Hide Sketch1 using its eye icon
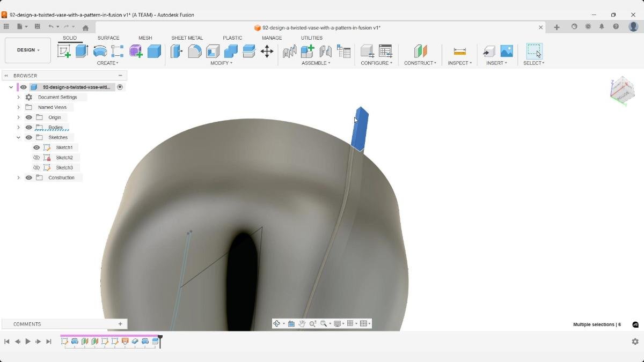Screen dimensions: 644x362 [36, 147]
